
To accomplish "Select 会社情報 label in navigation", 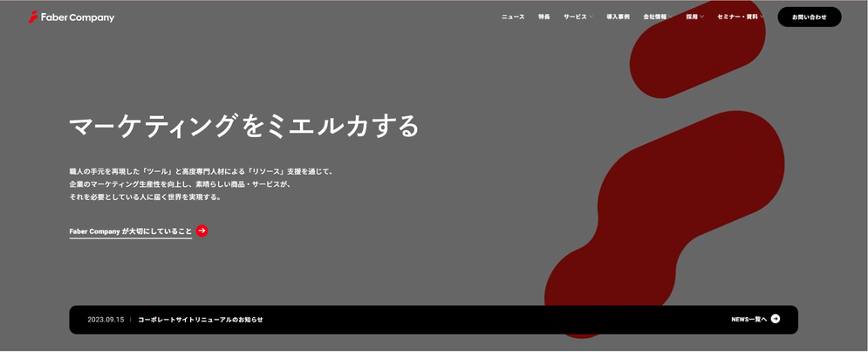I will [654, 17].
